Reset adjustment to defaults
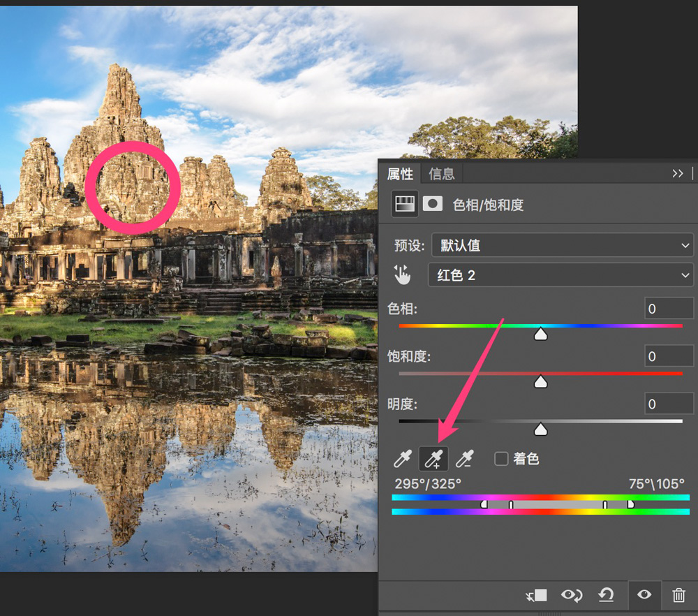 coord(606,595)
